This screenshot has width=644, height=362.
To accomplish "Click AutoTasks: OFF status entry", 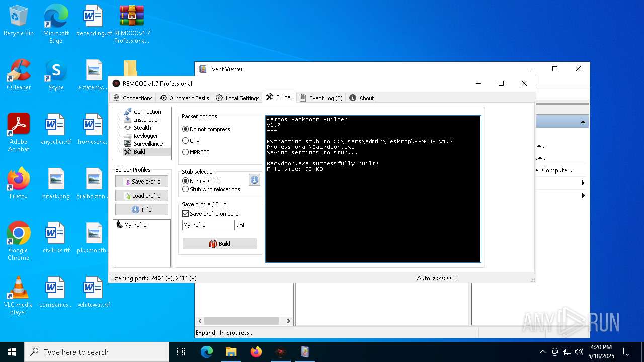I will click(x=437, y=278).
